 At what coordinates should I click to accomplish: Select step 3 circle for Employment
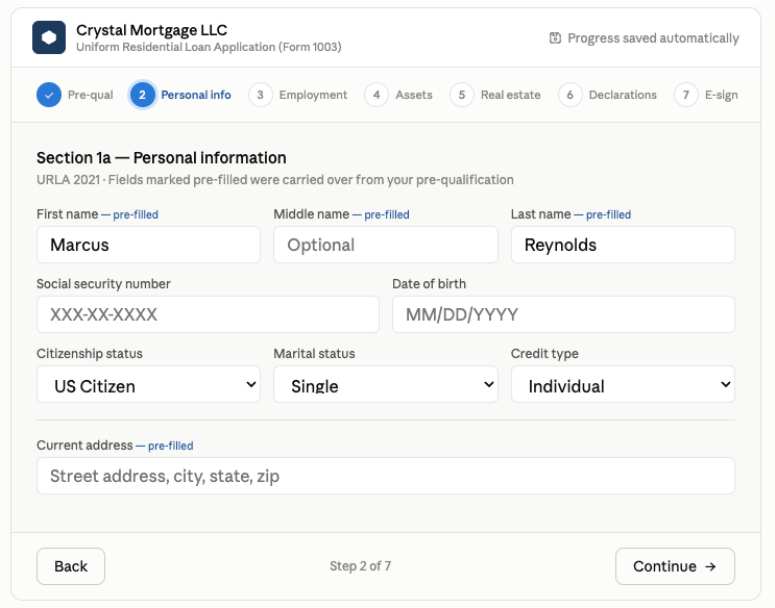tap(260, 95)
